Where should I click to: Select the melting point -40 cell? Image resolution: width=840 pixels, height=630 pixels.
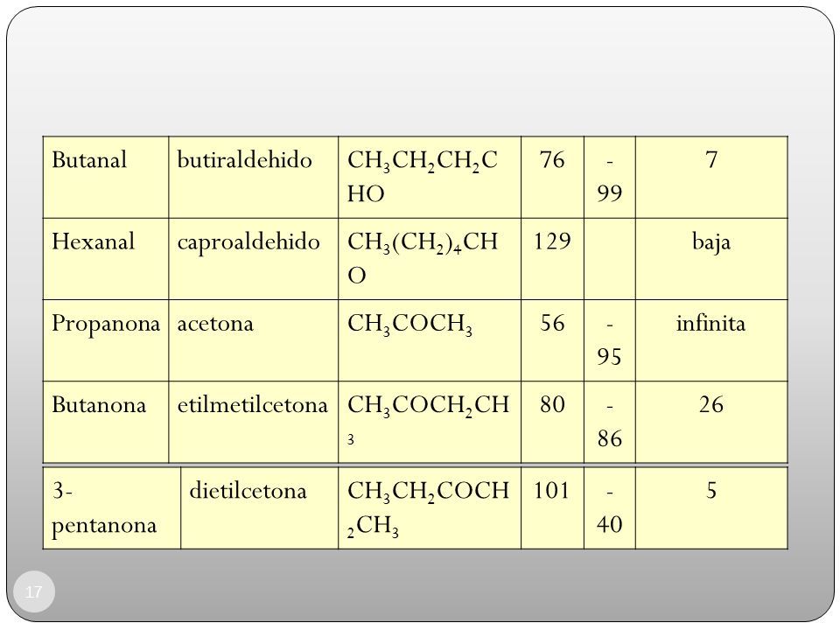point(610,507)
